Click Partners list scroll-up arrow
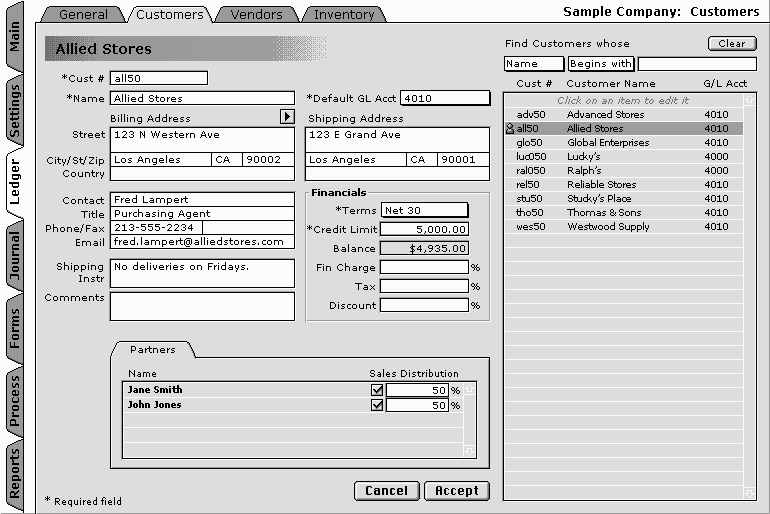Viewport: 770px width, 514px height. tap(469, 389)
